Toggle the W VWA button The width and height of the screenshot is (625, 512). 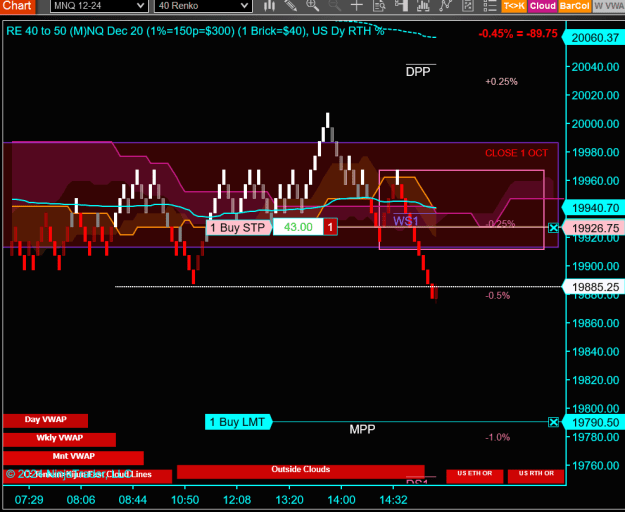click(x=609, y=6)
